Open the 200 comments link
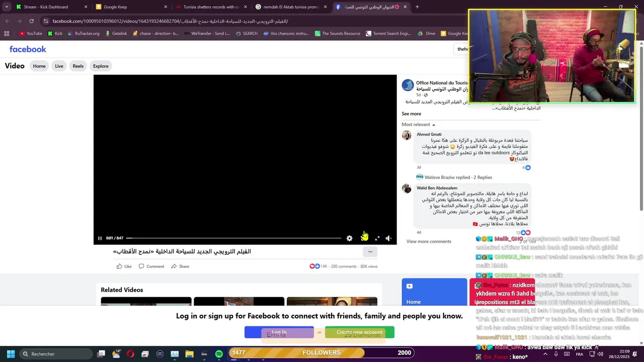Image resolution: width=644 pixels, height=362 pixels. click(344, 266)
